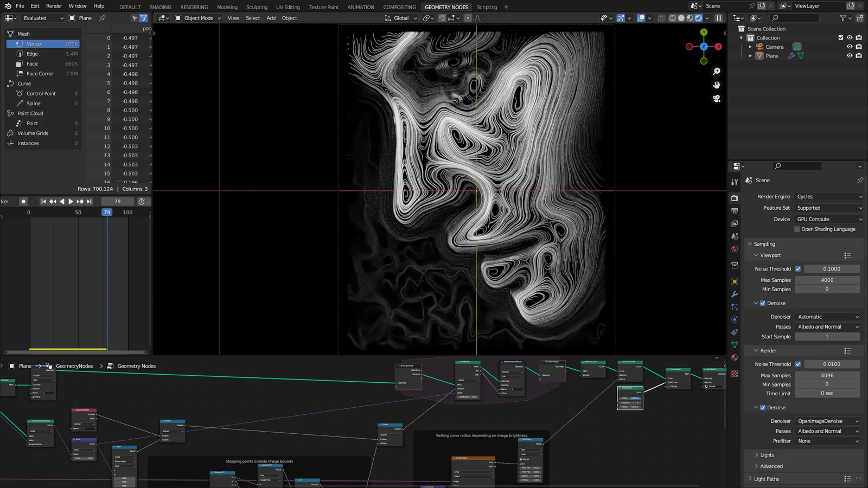868x488 pixels.
Task: Switch viewport to Rendered shading mode
Action: click(x=698, y=18)
